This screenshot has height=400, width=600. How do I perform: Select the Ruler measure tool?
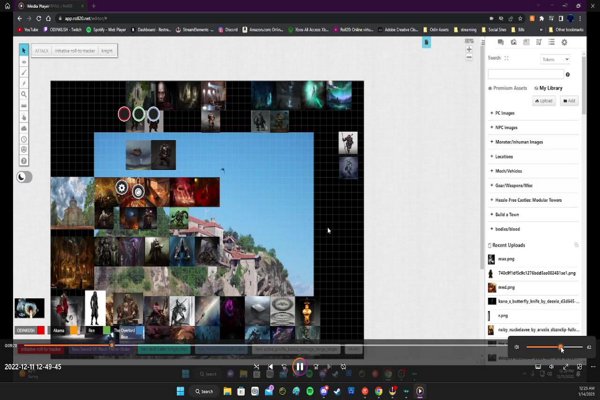(24, 106)
